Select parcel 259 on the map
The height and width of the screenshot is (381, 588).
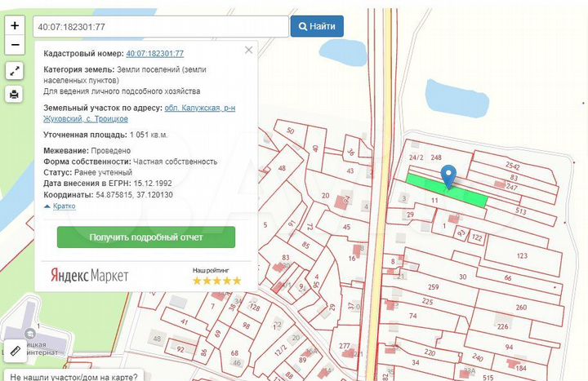433,287
